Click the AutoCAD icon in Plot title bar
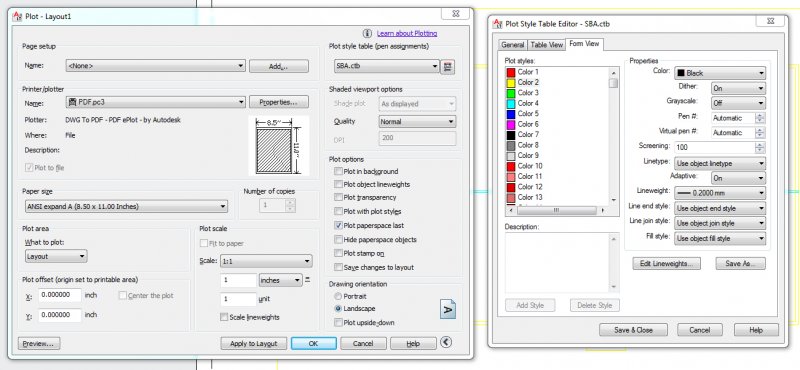Viewport: 800px width, 370px height. click(x=17, y=16)
